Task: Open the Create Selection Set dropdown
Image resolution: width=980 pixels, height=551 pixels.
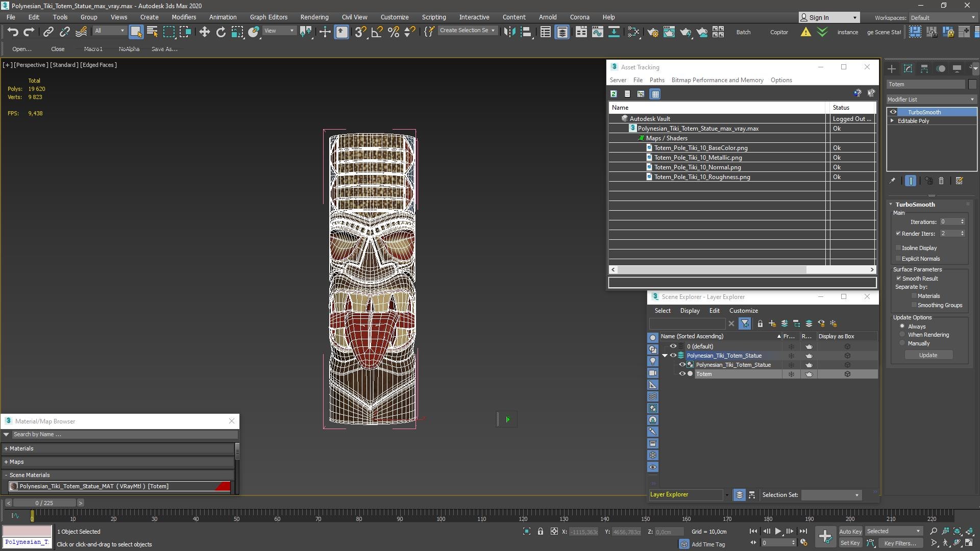Action: pyautogui.click(x=467, y=31)
